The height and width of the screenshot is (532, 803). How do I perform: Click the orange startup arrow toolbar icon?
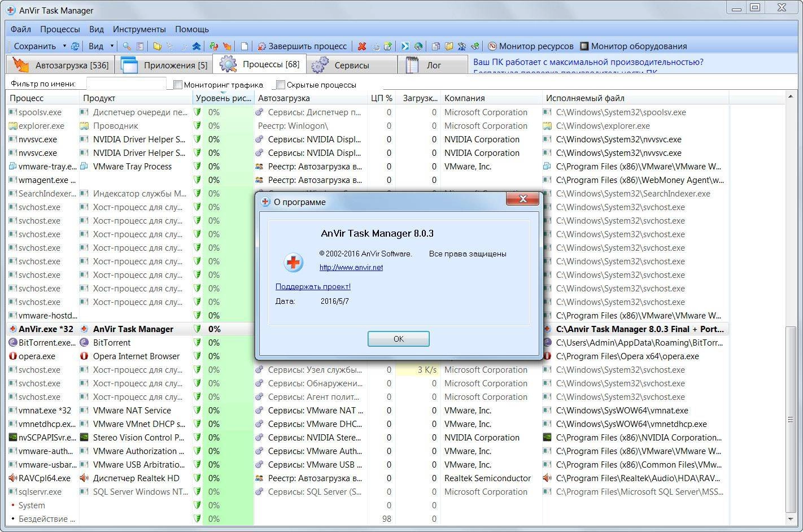pyautogui.click(x=227, y=46)
